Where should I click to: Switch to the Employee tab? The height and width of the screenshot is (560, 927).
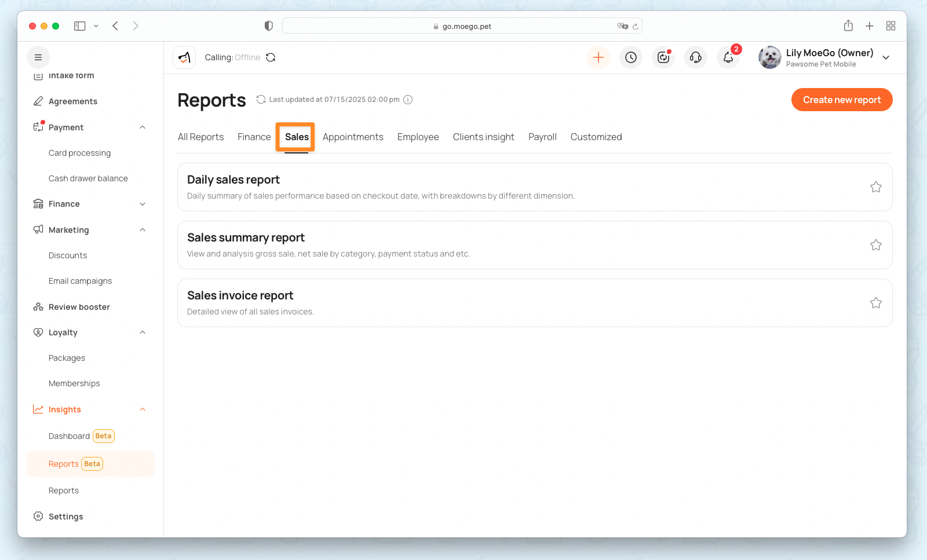418,137
